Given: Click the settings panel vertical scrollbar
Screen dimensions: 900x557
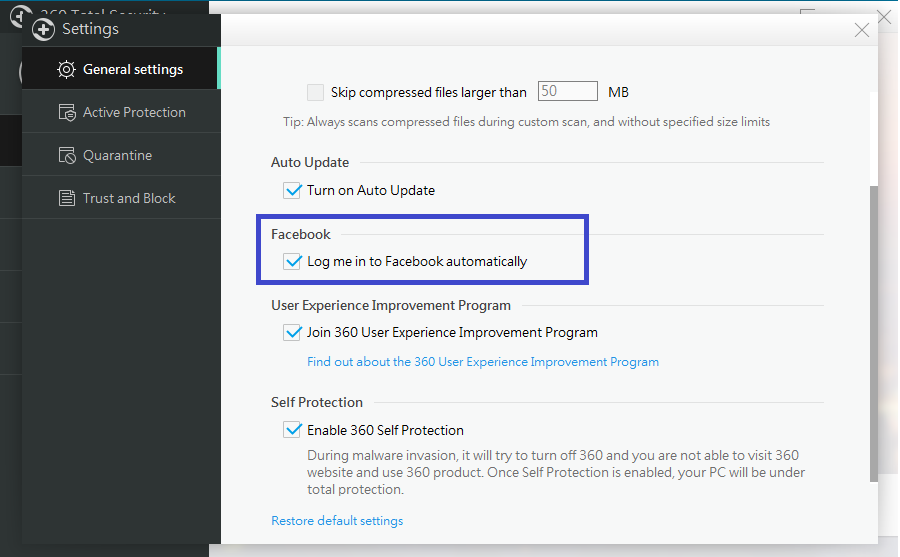Looking at the screenshot, I should (x=875, y=330).
